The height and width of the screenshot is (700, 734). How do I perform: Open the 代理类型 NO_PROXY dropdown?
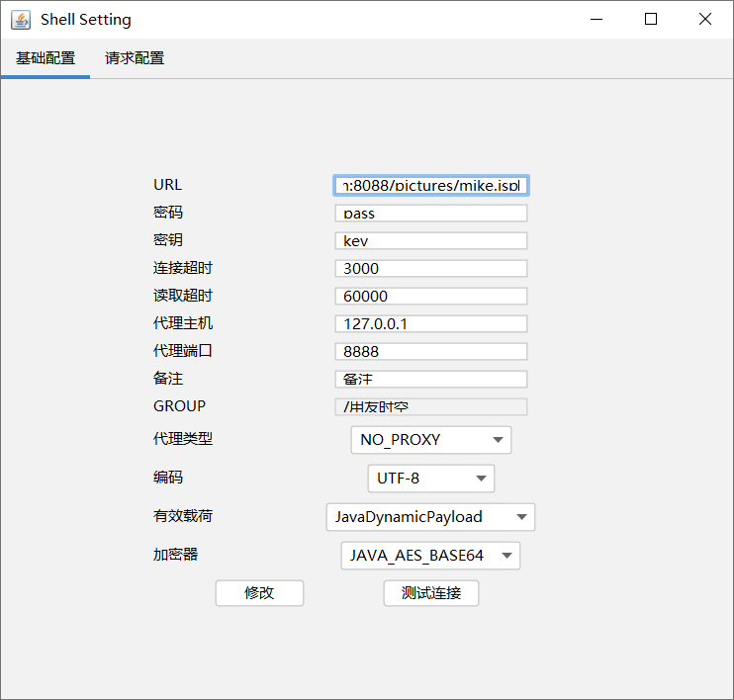(x=430, y=439)
